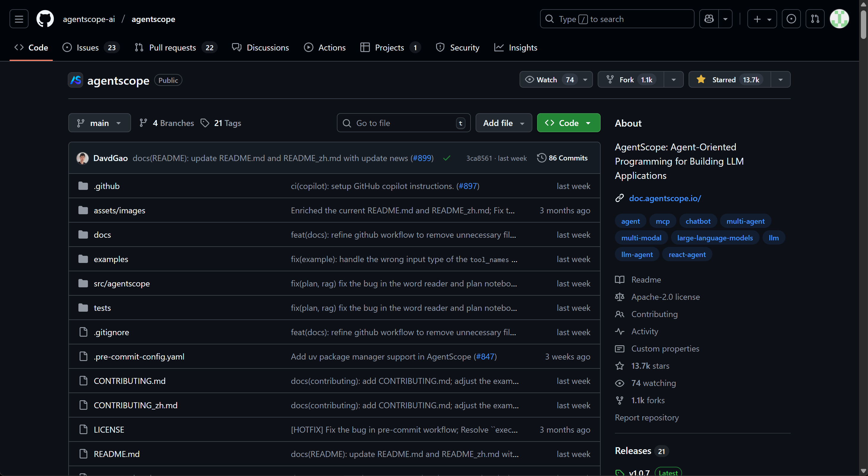Open the CONTRIBUTING_zh.md file
The height and width of the screenshot is (476, 868).
[135, 405]
